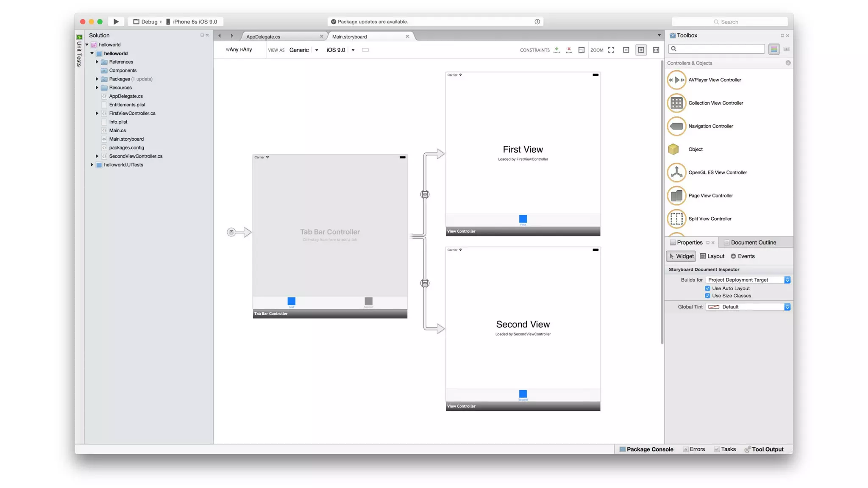Toggle the Use Size Classes checkbox
The width and height of the screenshot is (868, 488).
pyautogui.click(x=707, y=296)
